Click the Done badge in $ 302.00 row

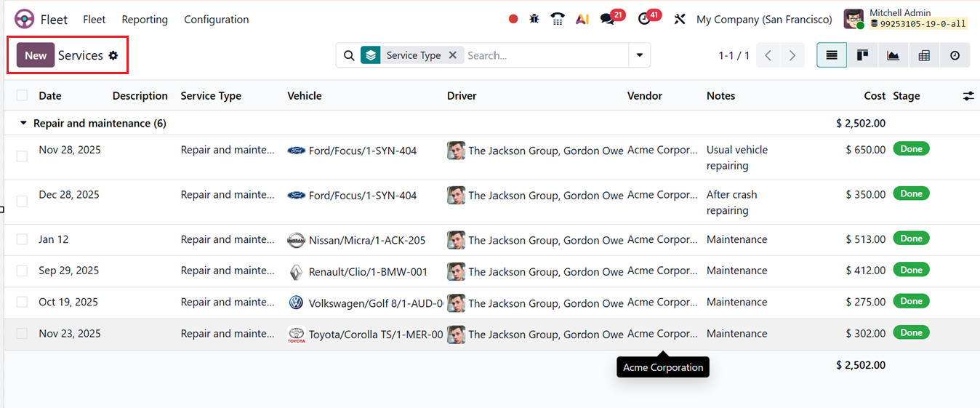[911, 332]
